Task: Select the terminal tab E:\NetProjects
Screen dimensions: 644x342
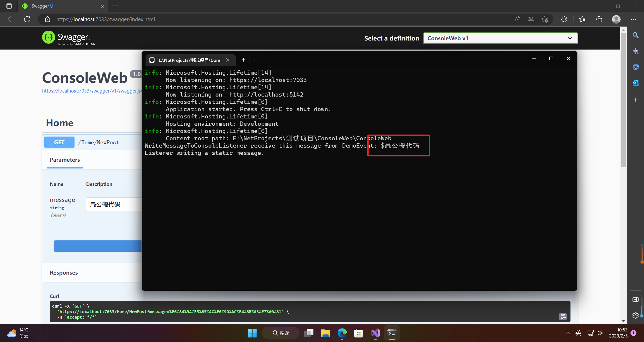Action: pyautogui.click(x=189, y=60)
